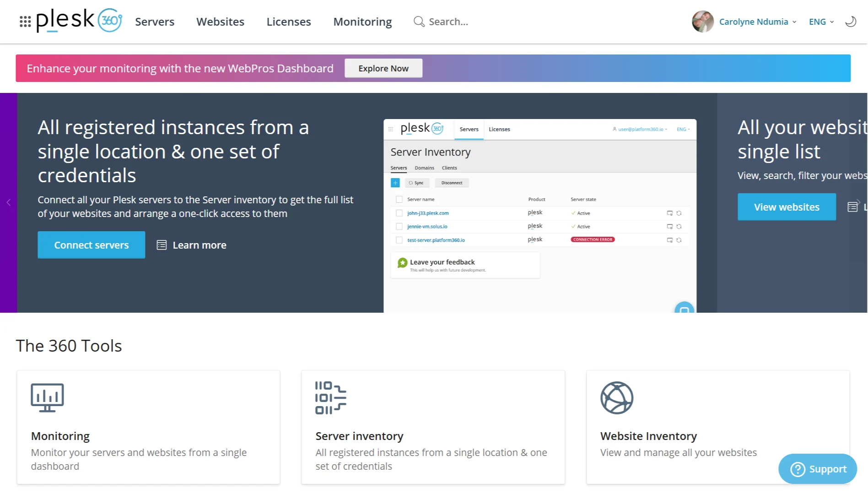Expand the Carolyne Ndumia account menu
Image resolution: width=868 pixels, height=494 pixels.
[757, 22]
